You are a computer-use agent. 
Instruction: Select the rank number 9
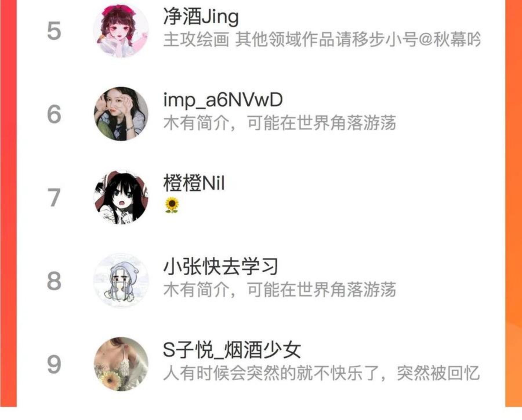pyautogui.click(x=54, y=364)
